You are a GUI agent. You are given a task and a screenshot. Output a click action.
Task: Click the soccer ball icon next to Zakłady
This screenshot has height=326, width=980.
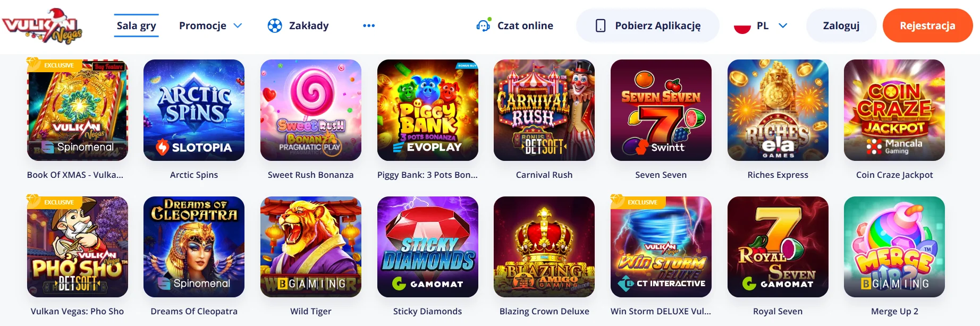click(274, 25)
